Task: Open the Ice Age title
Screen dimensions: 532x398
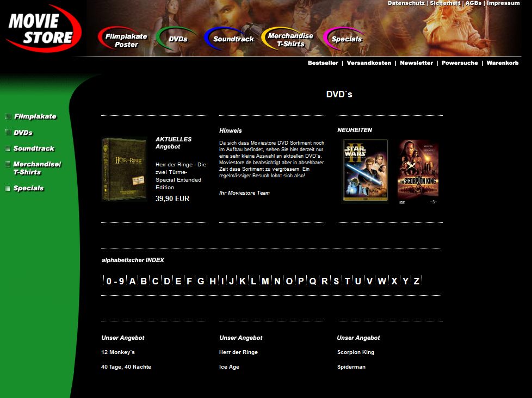Action: (x=229, y=367)
